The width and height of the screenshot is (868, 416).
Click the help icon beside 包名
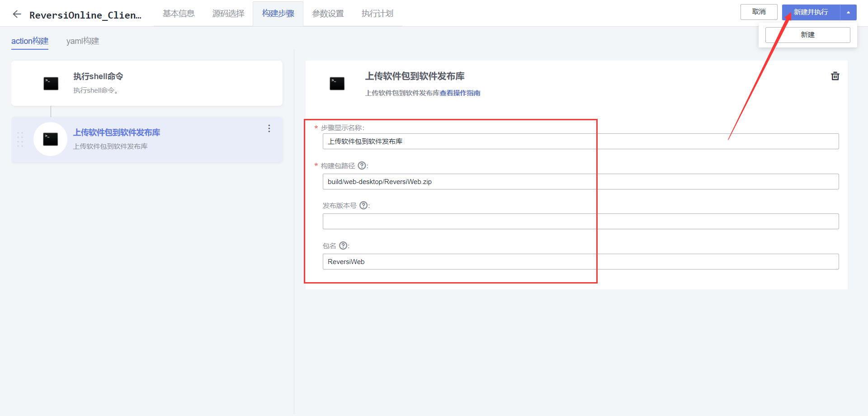(343, 246)
